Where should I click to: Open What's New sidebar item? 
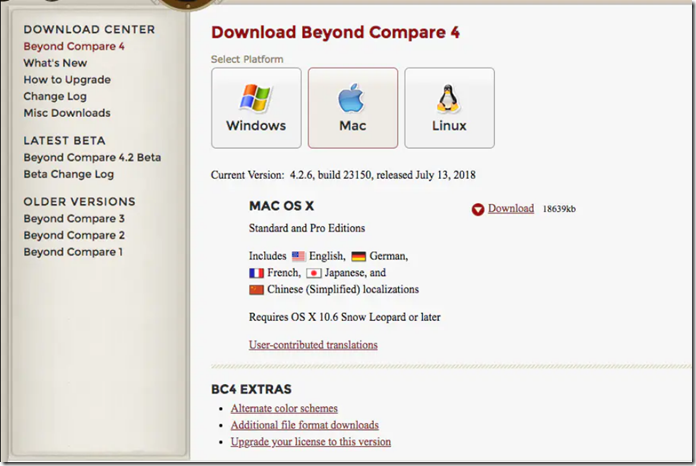point(55,63)
